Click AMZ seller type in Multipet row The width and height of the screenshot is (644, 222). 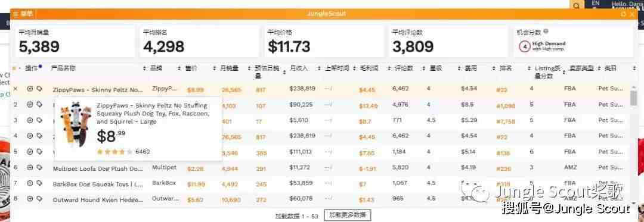(570, 167)
